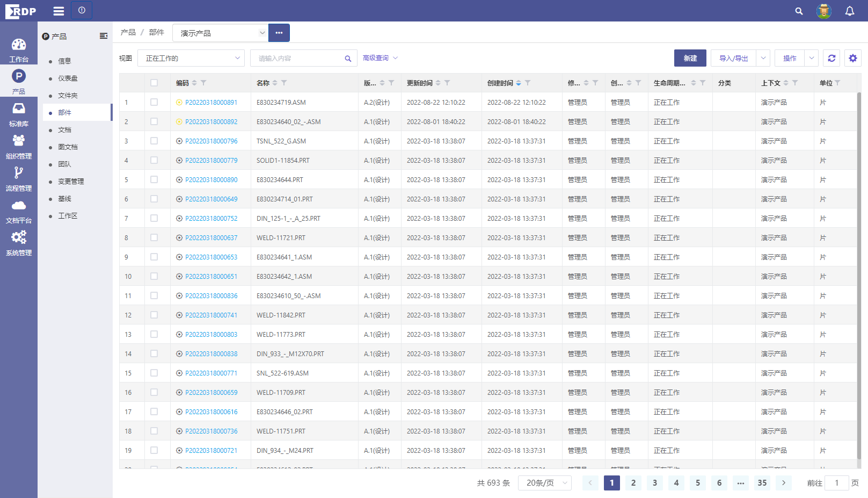This screenshot has height=498, width=868.
Task: Select 图文档 in product menu
Action: [x=68, y=147]
